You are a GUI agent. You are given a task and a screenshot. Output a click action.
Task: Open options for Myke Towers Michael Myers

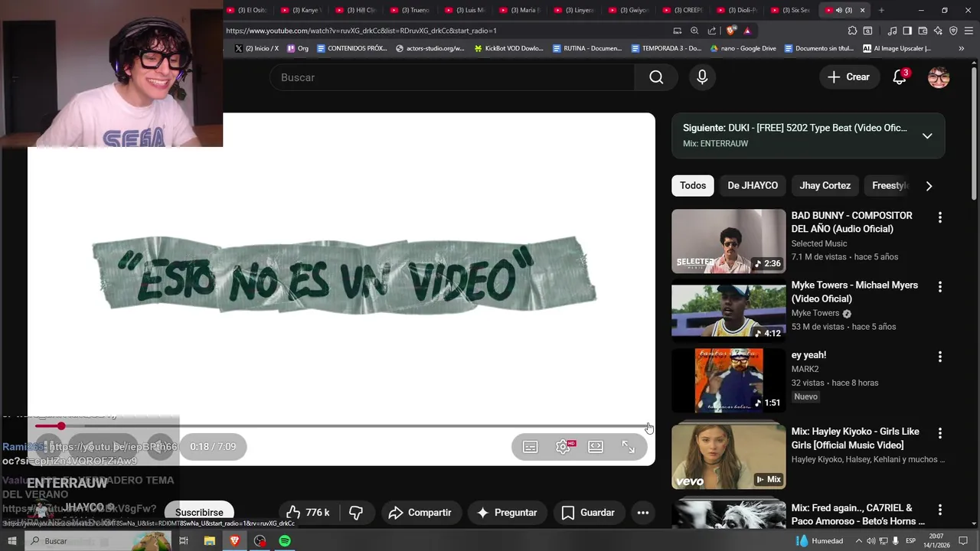pos(940,287)
